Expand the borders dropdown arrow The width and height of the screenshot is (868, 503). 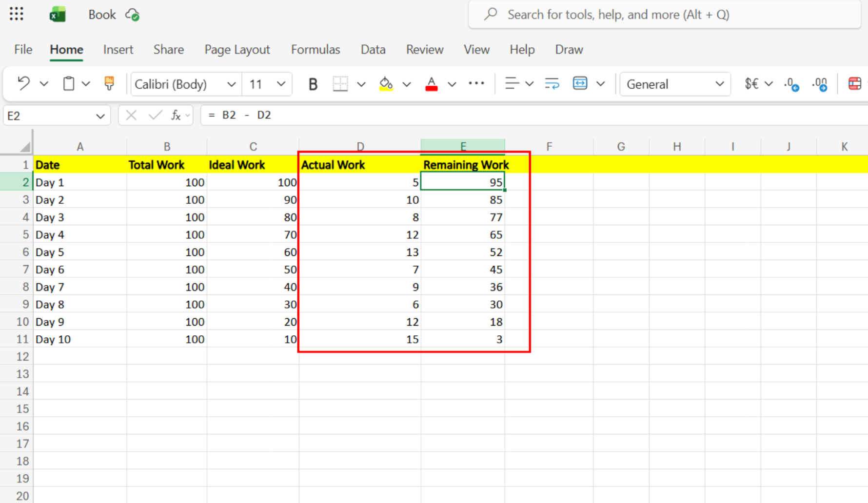pos(361,84)
